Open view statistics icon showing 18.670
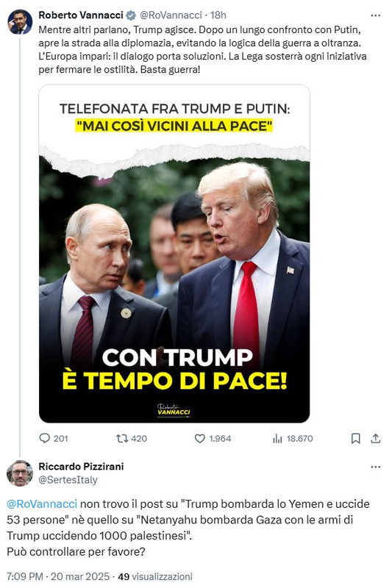392x588 pixels. coord(277,438)
